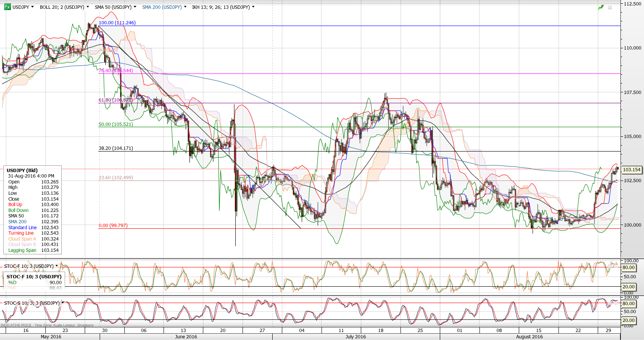The image size is (644, 340).
Task: Select the 23.60 (102.499) Fibonacci label
Action: (116, 178)
